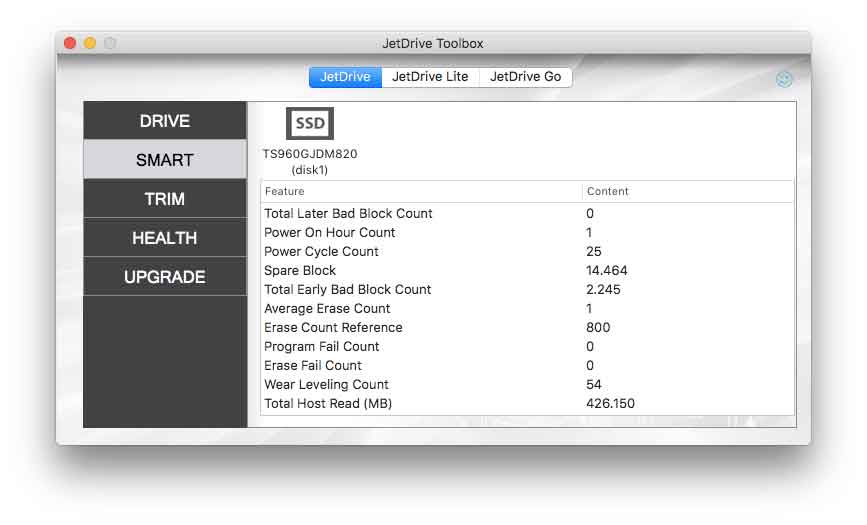
Task: Open the TRIM section
Action: [x=165, y=199]
